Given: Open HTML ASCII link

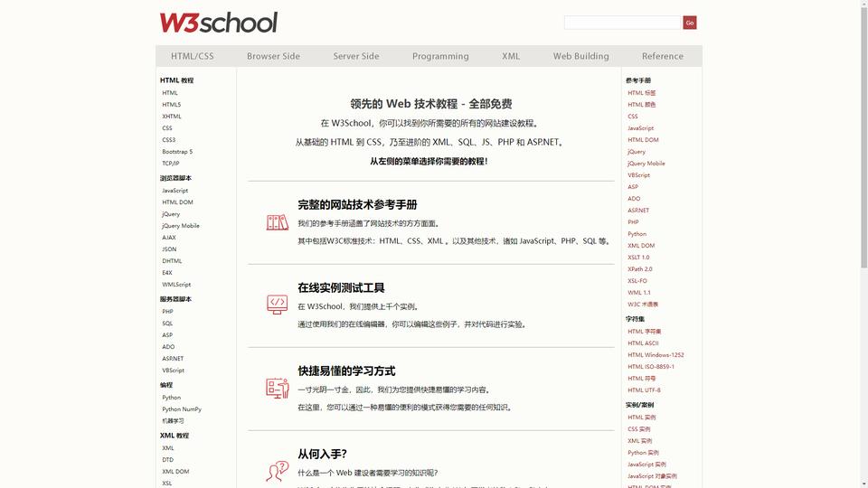Looking at the screenshot, I should pyautogui.click(x=643, y=343).
